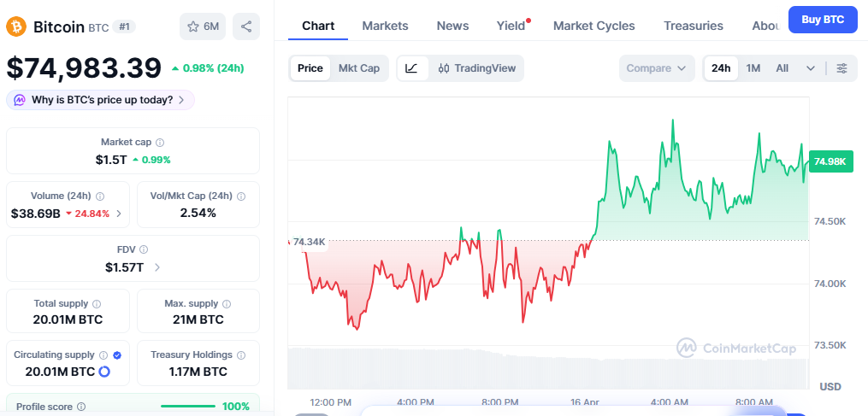Viewport: 868px width, 416px height.
Task: Select 24h time range
Action: [x=721, y=68]
